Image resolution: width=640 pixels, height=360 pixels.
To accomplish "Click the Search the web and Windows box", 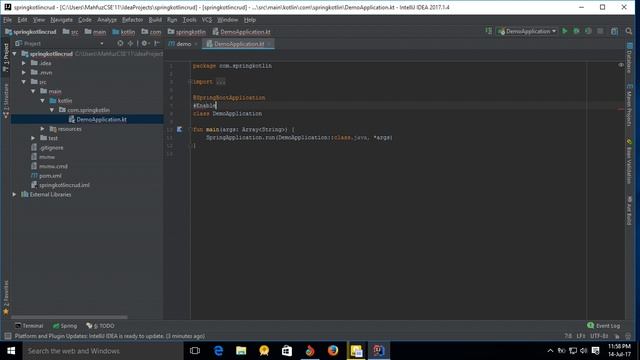I will pos(102,351).
